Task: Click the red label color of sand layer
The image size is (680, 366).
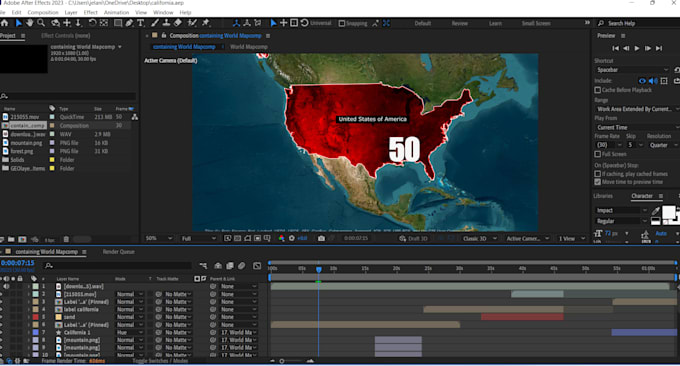Action: coord(36,317)
